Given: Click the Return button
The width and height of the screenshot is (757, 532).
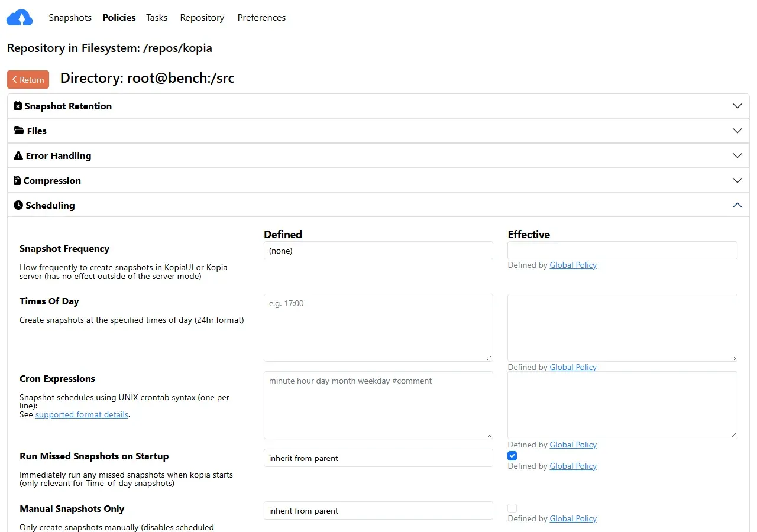Looking at the screenshot, I should pyautogui.click(x=28, y=79).
